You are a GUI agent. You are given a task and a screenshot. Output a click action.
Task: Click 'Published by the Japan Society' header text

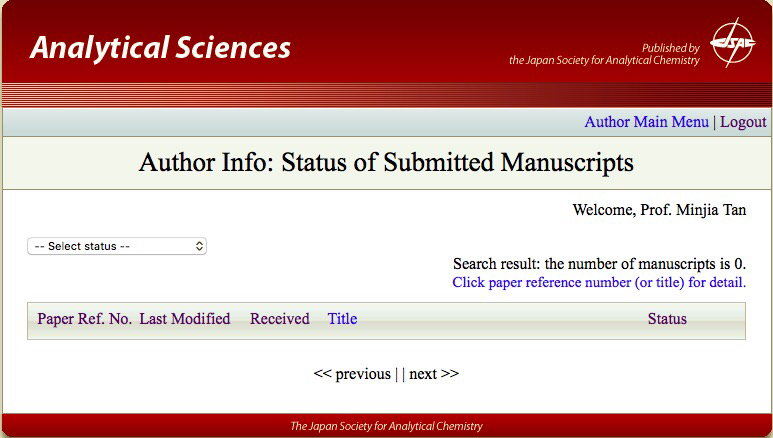tap(604, 54)
